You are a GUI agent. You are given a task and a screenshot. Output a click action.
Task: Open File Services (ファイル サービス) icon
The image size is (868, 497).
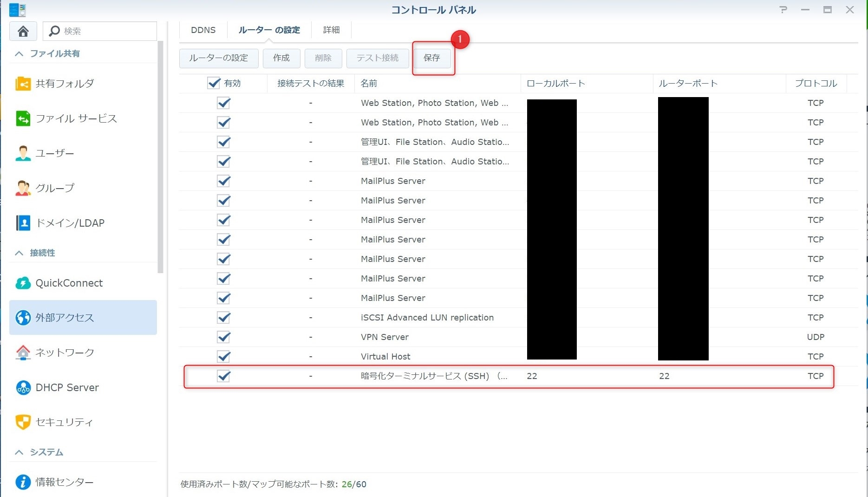pyautogui.click(x=23, y=118)
